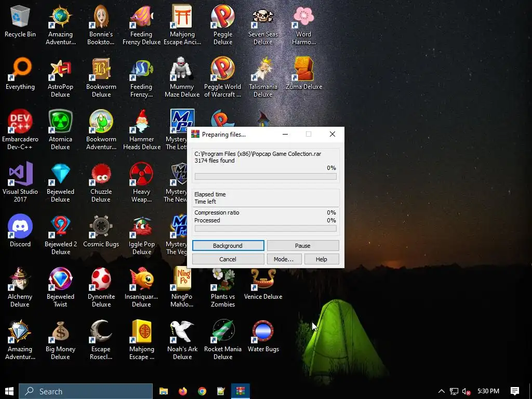Viewport: 532px width, 399px height.
Task: Select Escape Rosecliff moon icon
Action: click(101, 340)
